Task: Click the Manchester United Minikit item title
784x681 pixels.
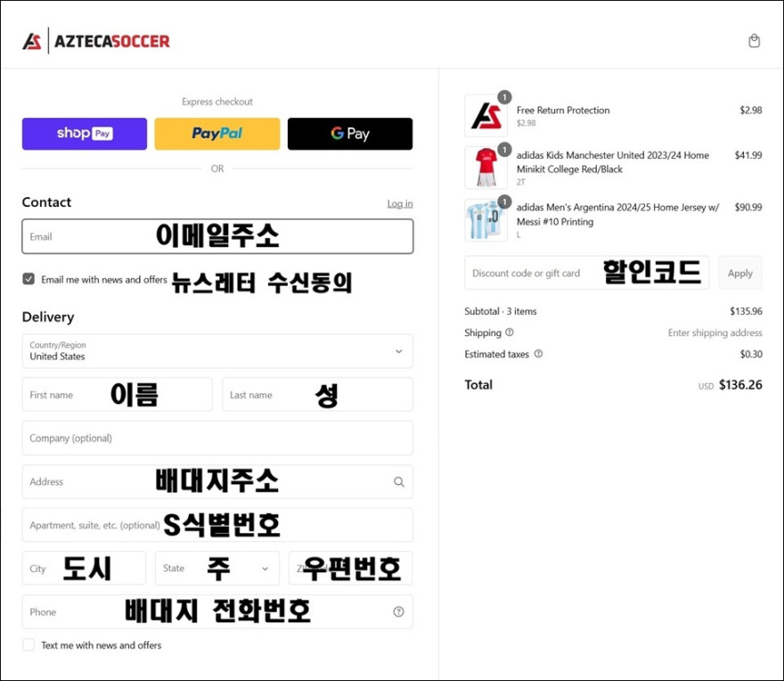Action: (613, 162)
